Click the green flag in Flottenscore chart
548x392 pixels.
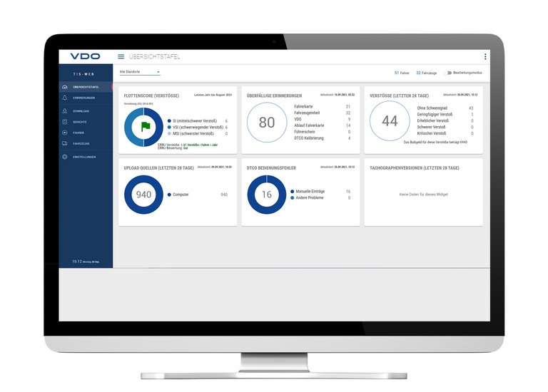[145, 127]
